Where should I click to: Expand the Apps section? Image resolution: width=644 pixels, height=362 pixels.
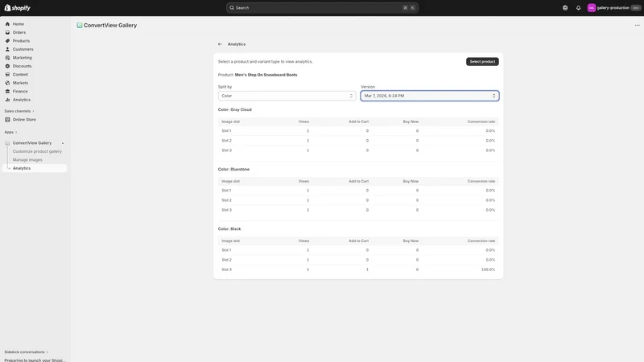10,132
